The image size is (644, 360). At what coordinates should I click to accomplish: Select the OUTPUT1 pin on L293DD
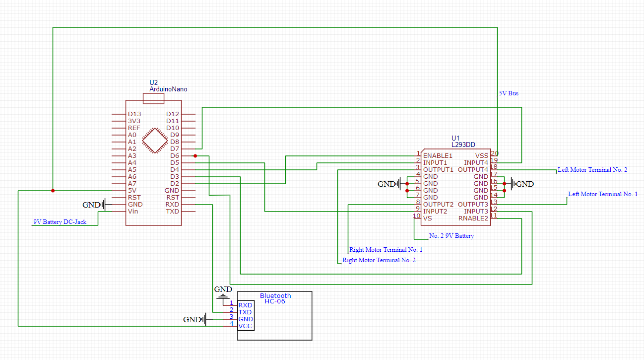point(438,170)
